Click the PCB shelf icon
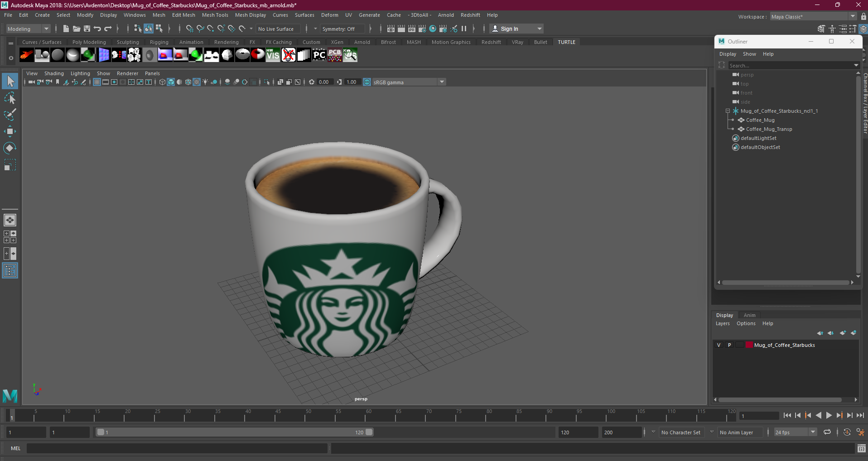The width and height of the screenshot is (868, 461). (x=335, y=55)
